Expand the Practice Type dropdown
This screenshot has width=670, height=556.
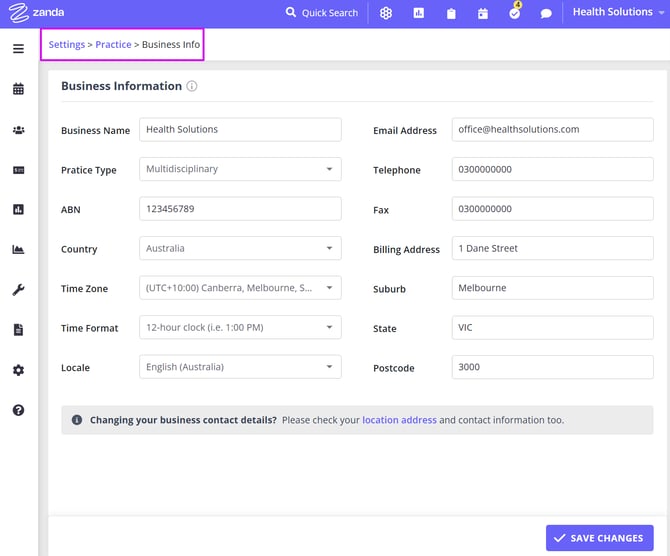[240, 169]
